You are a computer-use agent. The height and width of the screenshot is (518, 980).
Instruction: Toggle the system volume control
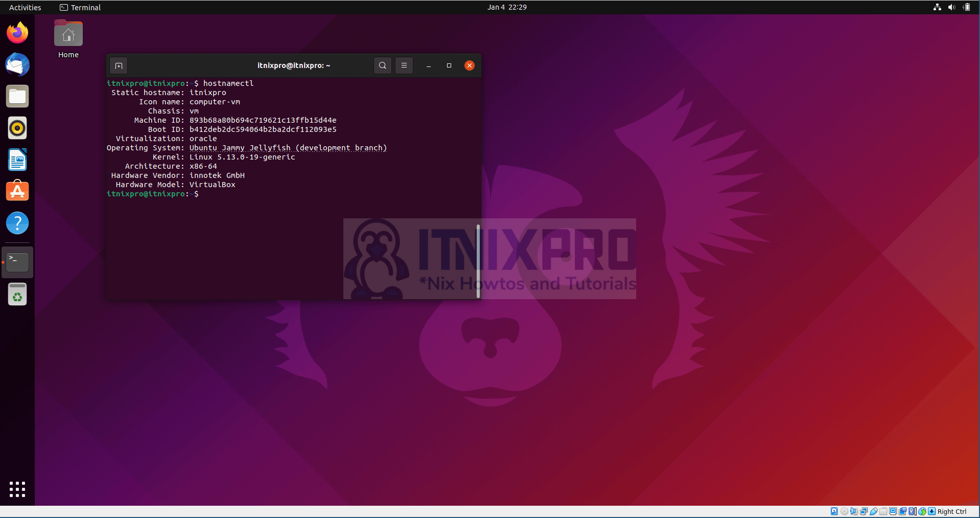click(951, 7)
